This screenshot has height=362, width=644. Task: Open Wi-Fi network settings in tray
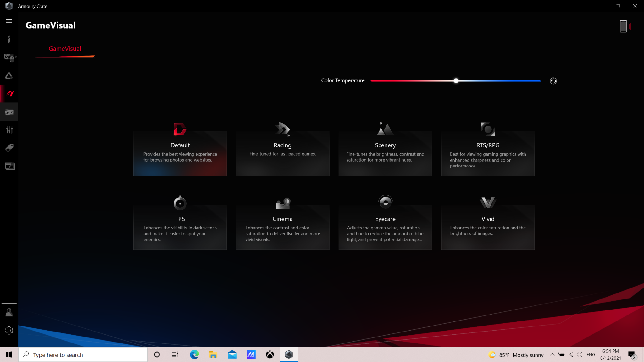click(571, 354)
